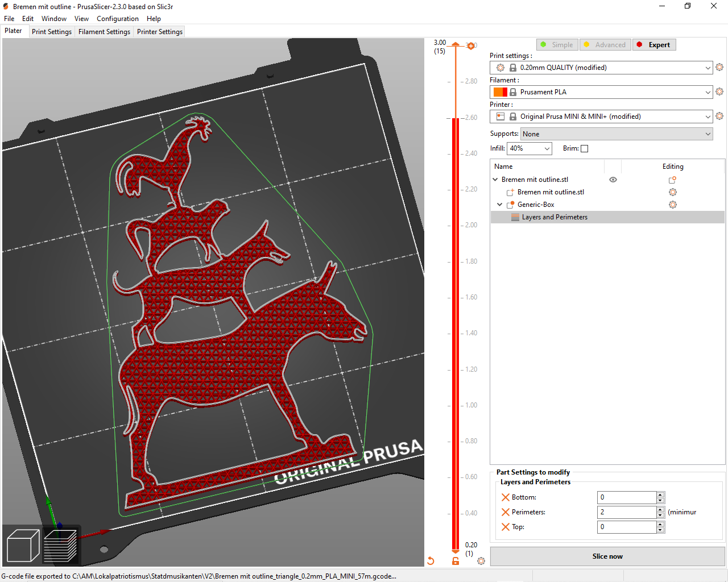
Task: Switch to the Plater tab
Action: 13,31
